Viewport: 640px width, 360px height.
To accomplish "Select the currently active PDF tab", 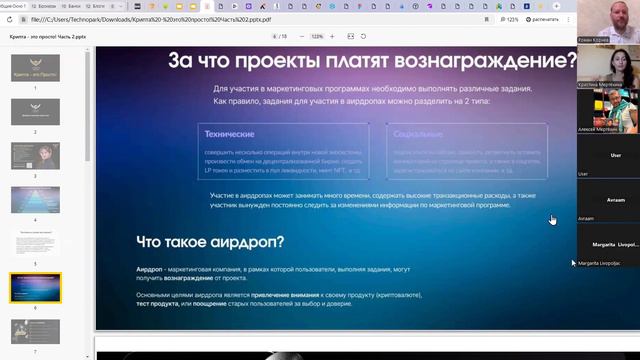I will (x=207, y=6).
